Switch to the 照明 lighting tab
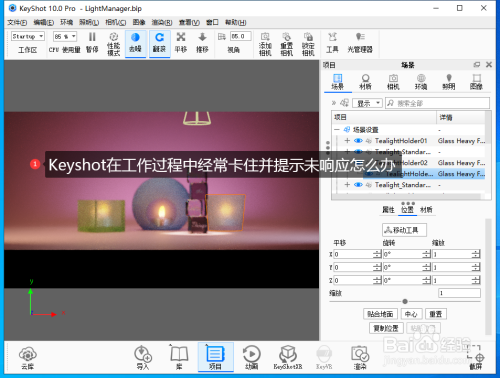500x378 pixels. [x=449, y=82]
